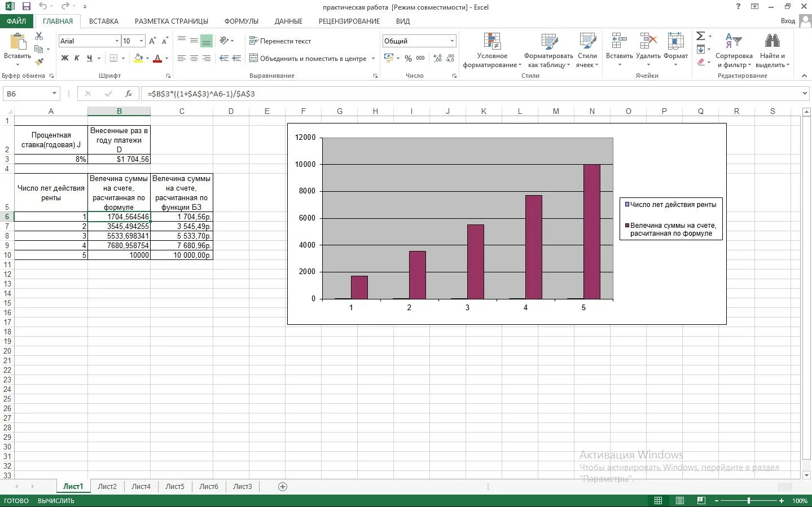Click decrease decimal icon

[x=450, y=58]
